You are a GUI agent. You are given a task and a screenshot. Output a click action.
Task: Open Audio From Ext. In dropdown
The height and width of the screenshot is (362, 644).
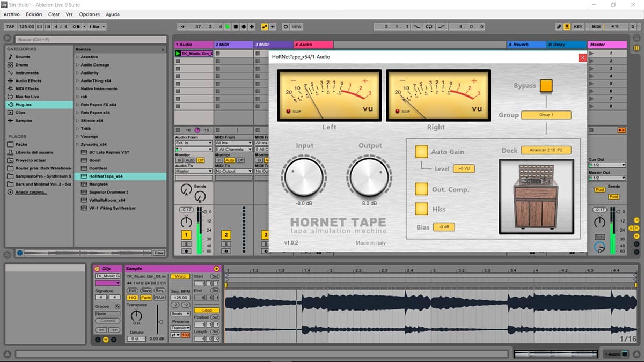click(x=194, y=143)
